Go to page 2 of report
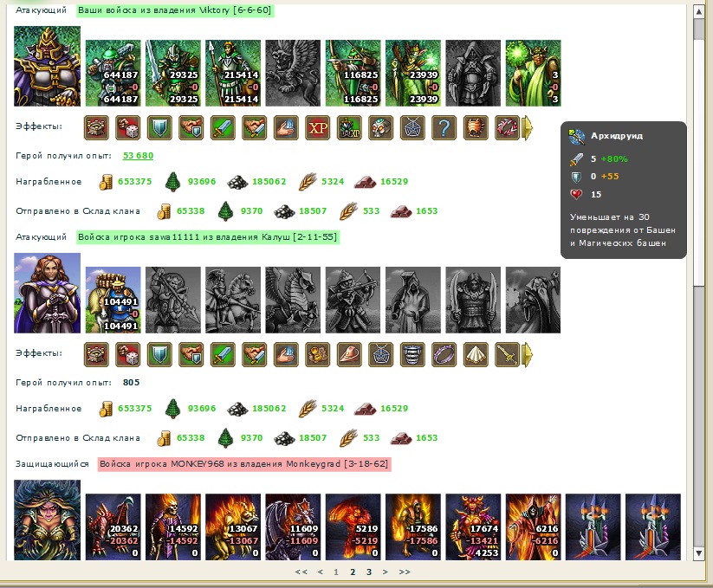Viewport: 713px width, 588px height. click(353, 572)
